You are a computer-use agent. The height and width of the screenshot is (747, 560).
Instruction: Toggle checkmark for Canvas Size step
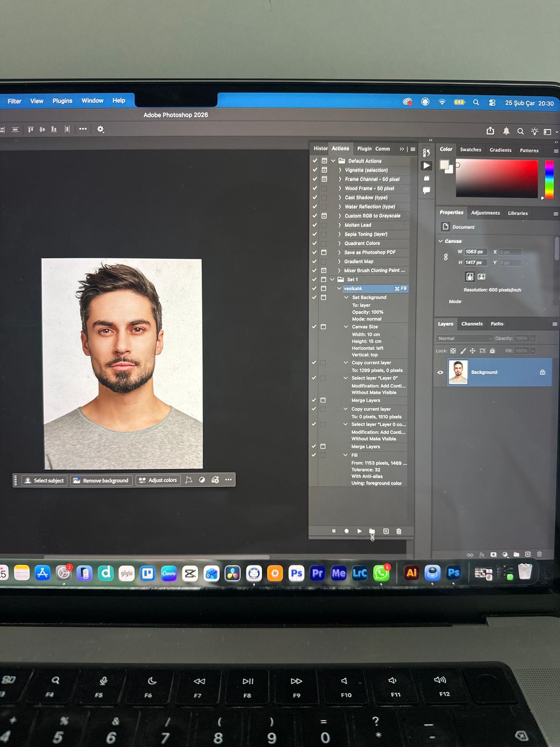[314, 327]
